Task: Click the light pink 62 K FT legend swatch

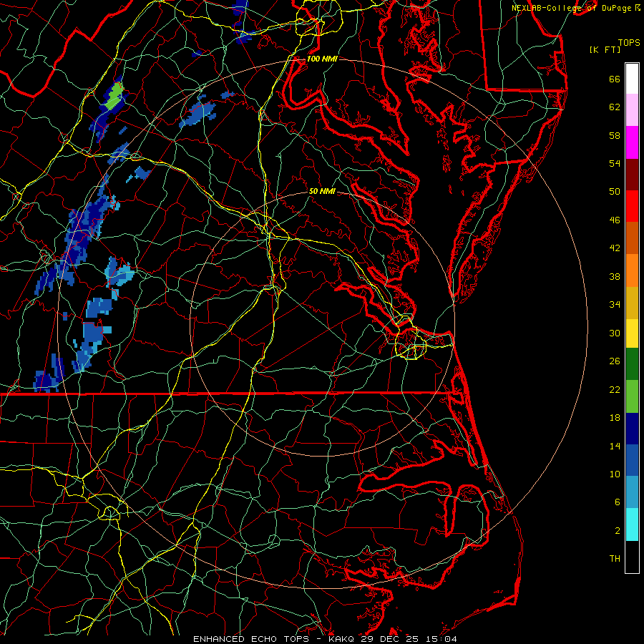Action: [632, 110]
